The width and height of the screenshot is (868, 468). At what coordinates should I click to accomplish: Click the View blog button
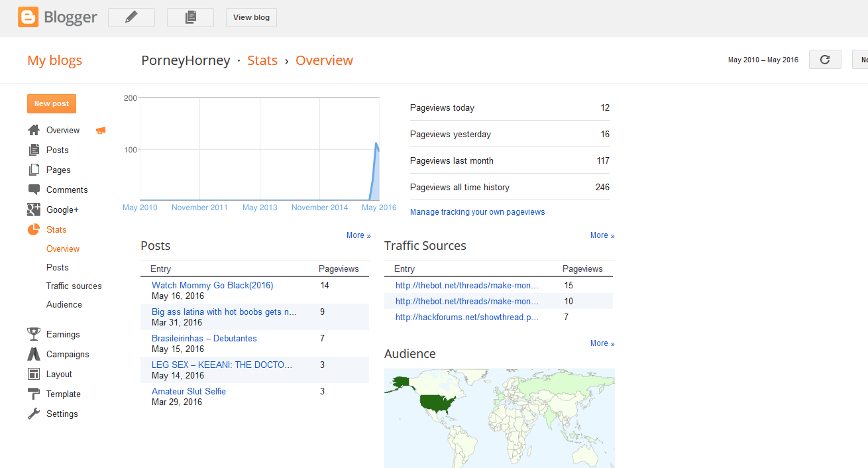251,18
